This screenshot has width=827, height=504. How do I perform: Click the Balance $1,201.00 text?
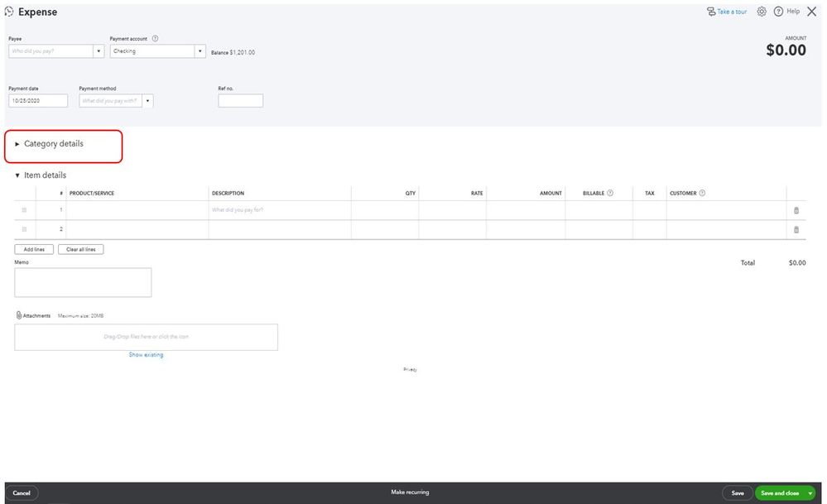(x=233, y=53)
